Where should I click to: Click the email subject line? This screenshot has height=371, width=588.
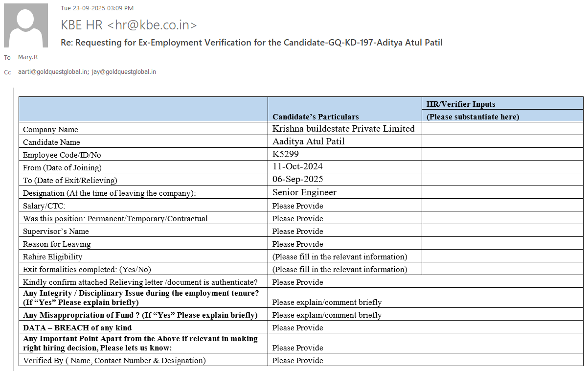(x=251, y=43)
